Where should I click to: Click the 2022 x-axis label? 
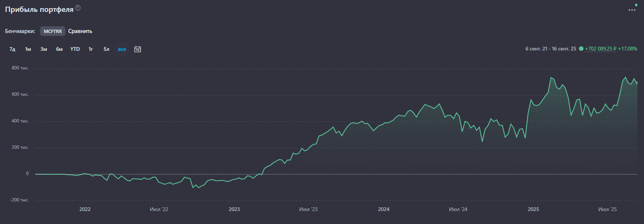85,209
